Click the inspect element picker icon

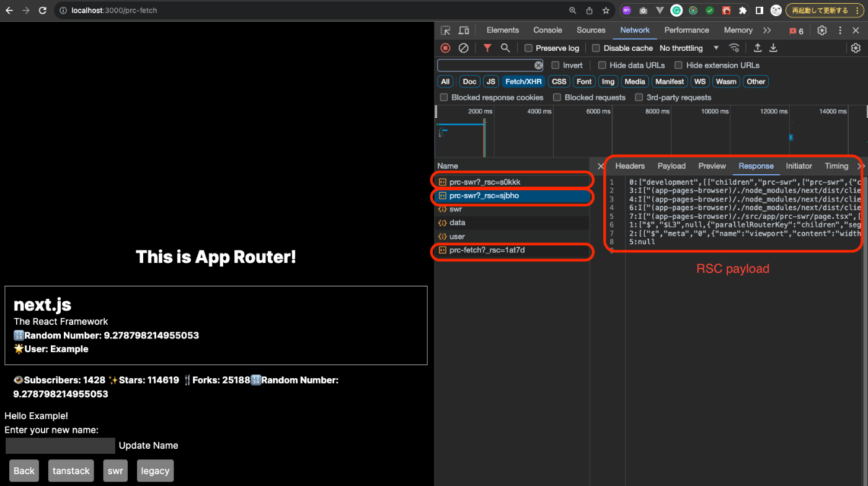tap(445, 30)
